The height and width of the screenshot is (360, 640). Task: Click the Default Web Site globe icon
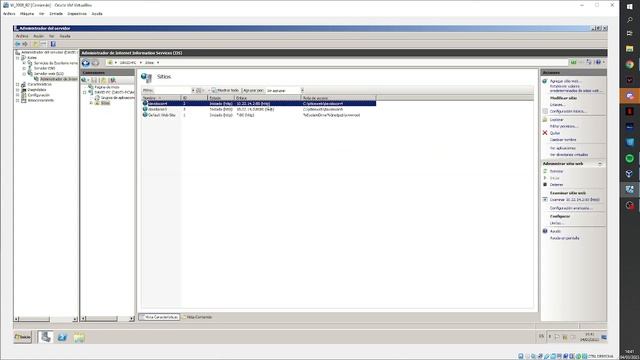[x=145, y=115]
